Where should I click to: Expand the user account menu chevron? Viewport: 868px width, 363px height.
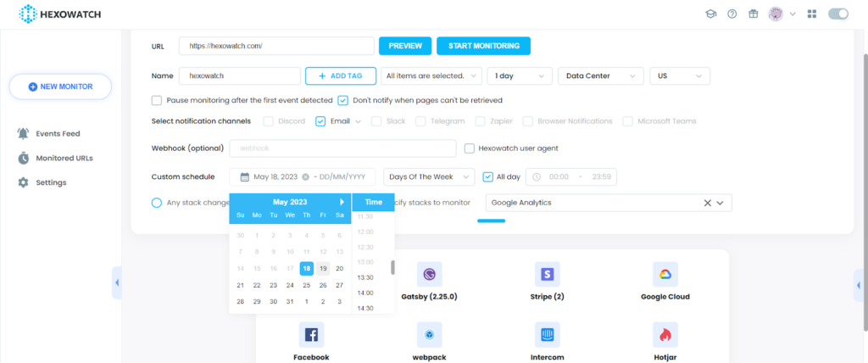tap(793, 14)
